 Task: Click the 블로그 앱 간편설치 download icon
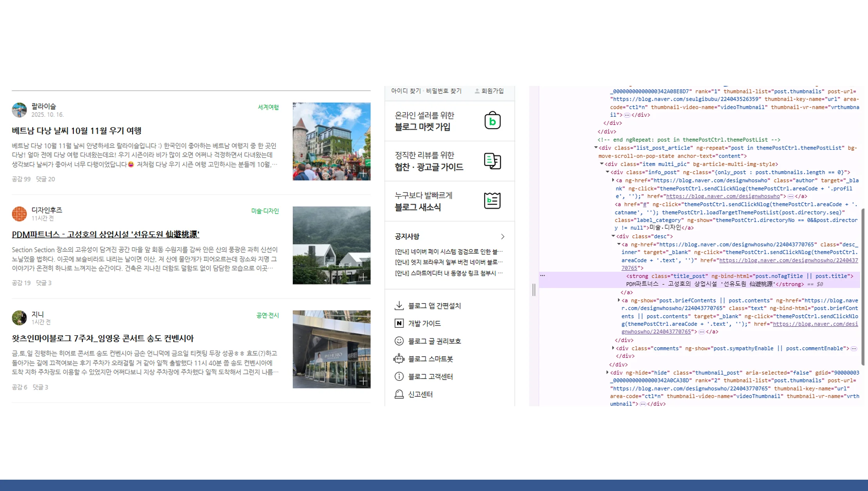coord(399,306)
